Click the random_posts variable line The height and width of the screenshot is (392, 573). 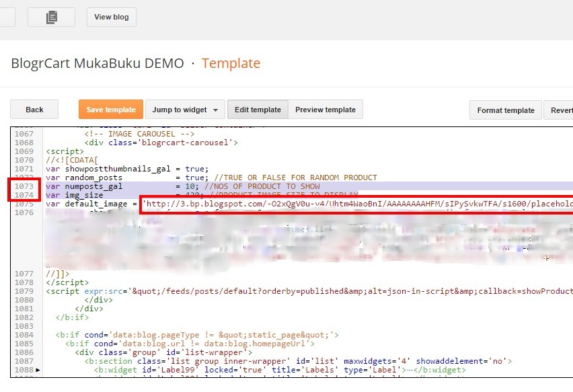[x=211, y=178]
